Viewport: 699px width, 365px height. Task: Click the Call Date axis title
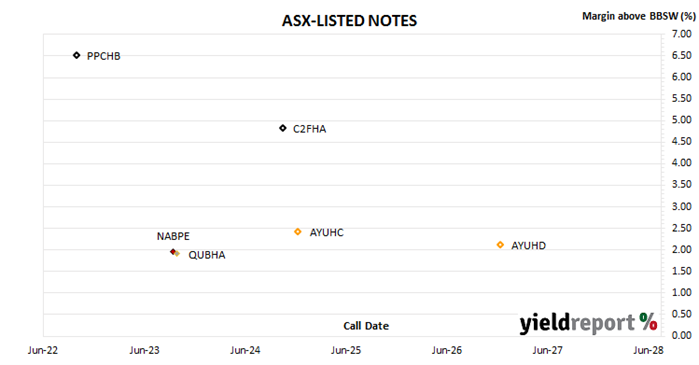pyautogui.click(x=366, y=326)
